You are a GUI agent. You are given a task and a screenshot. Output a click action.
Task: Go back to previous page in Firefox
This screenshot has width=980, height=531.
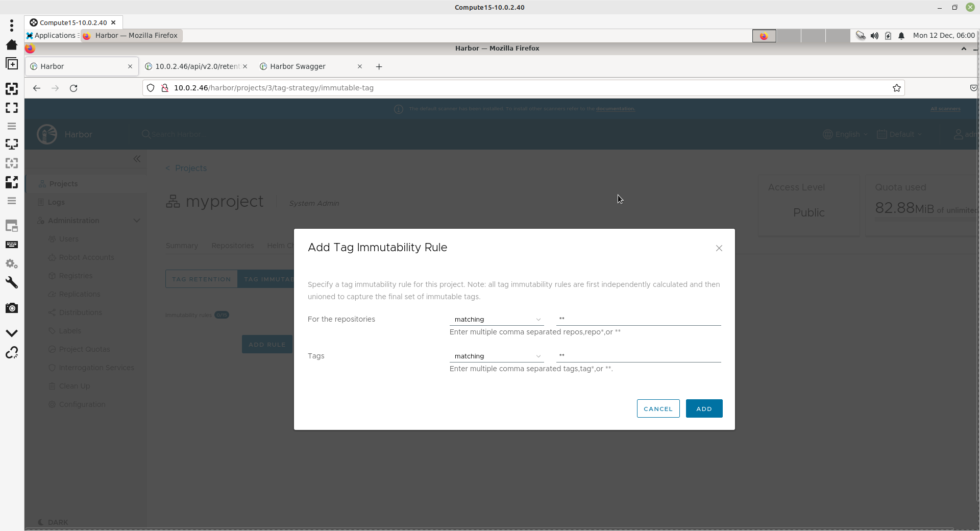37,88
